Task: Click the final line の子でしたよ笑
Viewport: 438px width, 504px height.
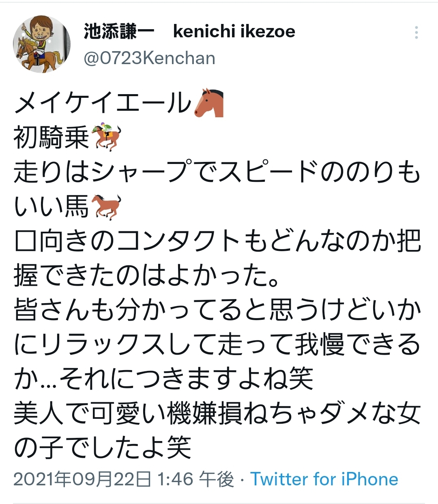Action: pyautogui.click(x=102, y=448)
